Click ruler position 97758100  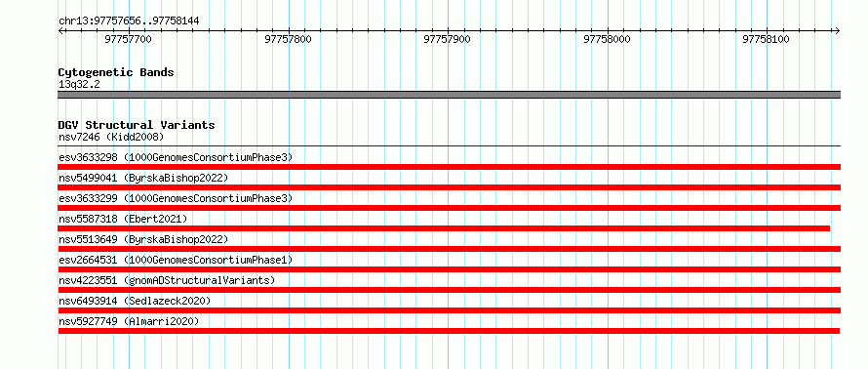tap(767, 39)
